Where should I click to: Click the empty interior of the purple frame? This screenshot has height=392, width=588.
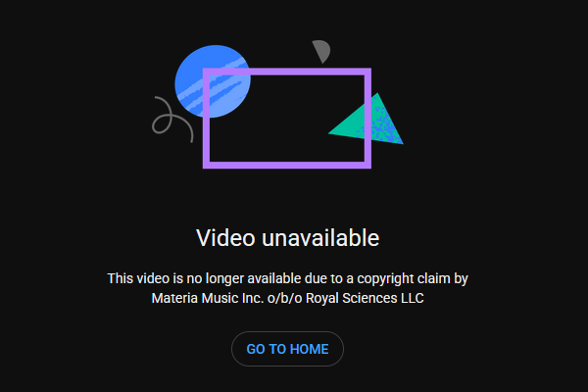point(287,119)
